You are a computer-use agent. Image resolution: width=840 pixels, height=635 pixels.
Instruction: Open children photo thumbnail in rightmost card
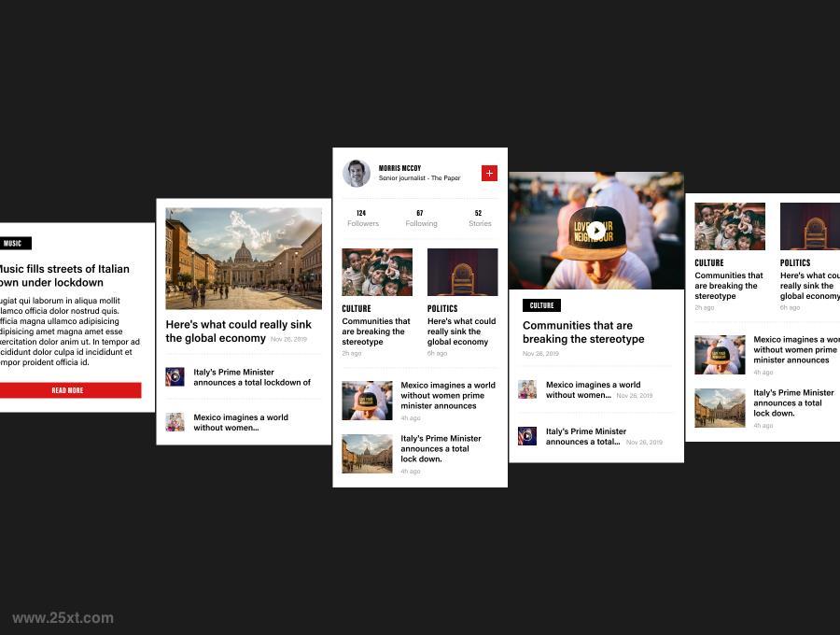(x=730, y=226)
